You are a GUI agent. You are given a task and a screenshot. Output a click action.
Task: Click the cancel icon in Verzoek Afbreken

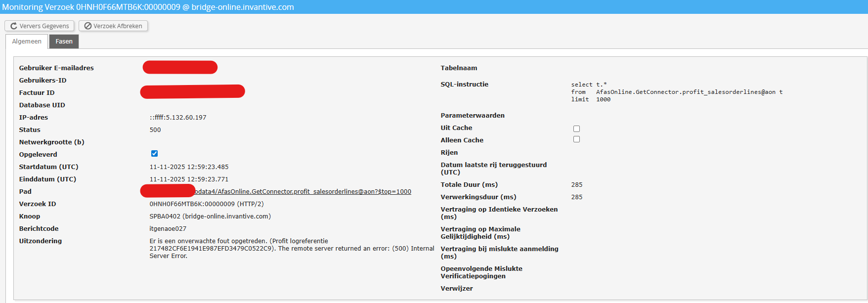[88, 26]
